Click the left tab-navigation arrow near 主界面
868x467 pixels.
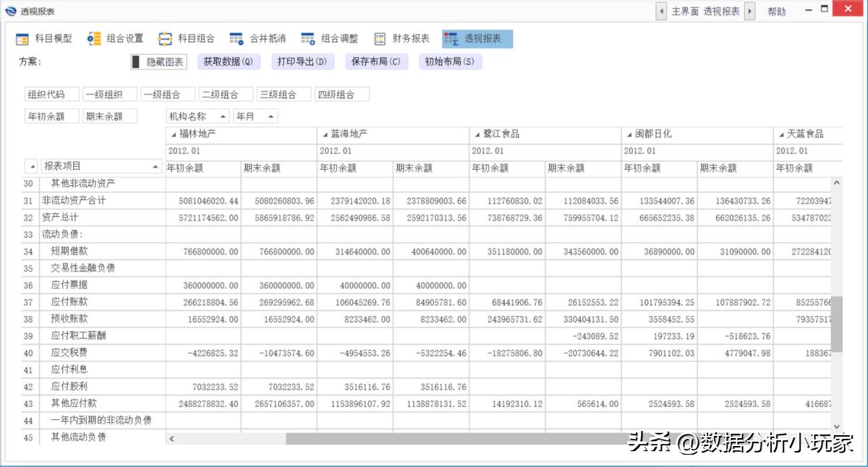[660, 11]
